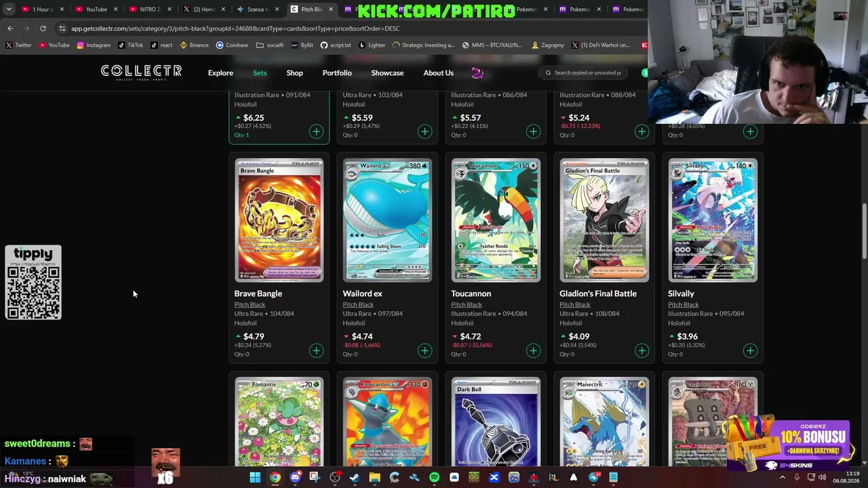This screenshot has width=868, height=488.
Task: Add Wailord ex card to portfolio
Action: click(x=425, y=350)
